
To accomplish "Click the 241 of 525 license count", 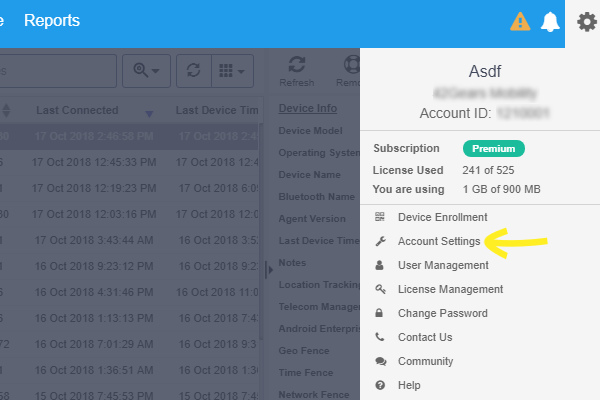I will (x=488, y=170).
